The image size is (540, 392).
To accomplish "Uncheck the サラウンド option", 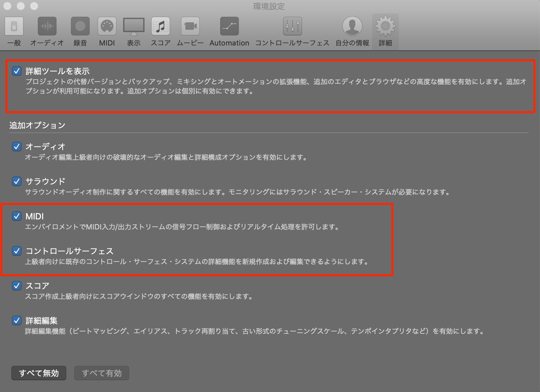I will point(17,181).
